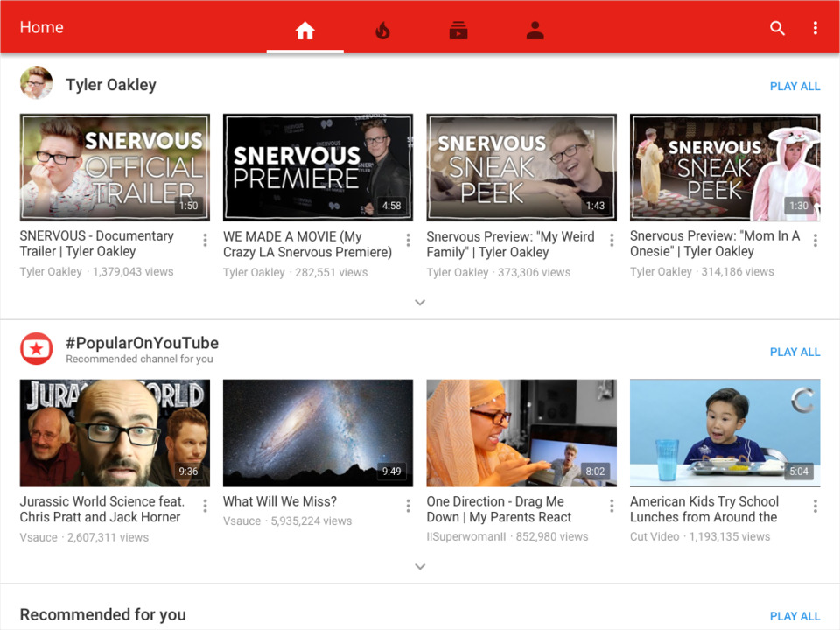840x630 pixels.
Task: Expand the Tyler Oakley section chevron
Action: pos(420,303)
